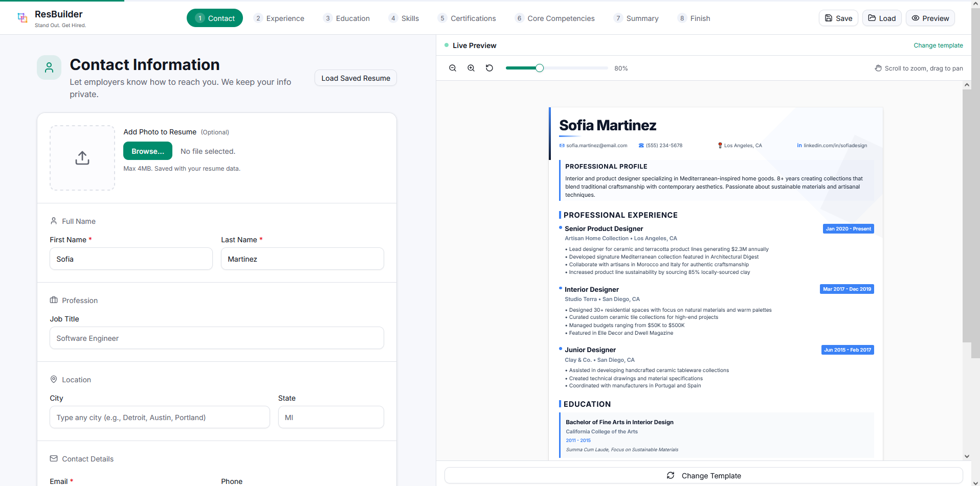
Task: Go to the Skills step
Action: [404, 18]
